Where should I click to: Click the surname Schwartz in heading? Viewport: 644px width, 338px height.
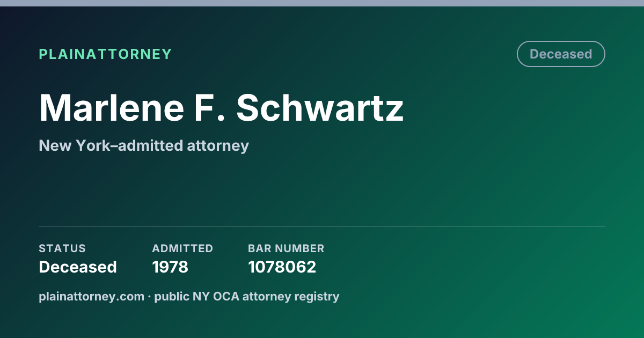(320, 107)
